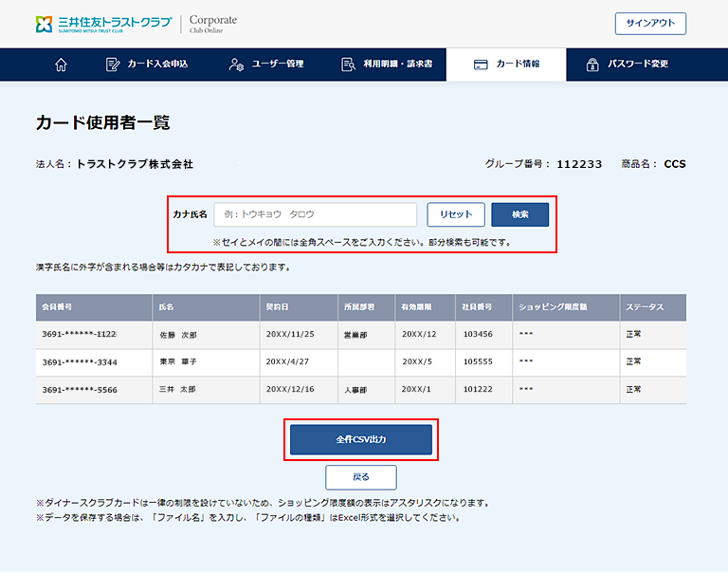
Task: Click the カード使用者一覧 page heading
Action: [102, 122]
